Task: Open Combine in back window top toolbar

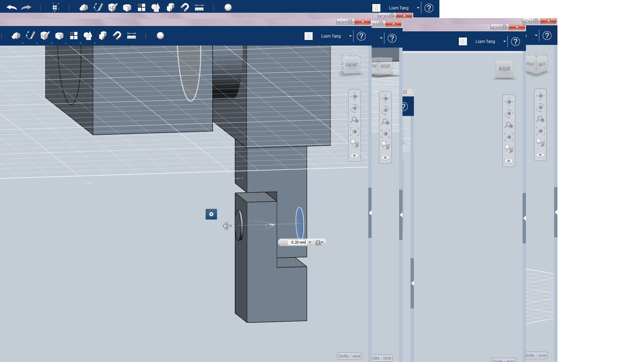Action: [170, 7]
